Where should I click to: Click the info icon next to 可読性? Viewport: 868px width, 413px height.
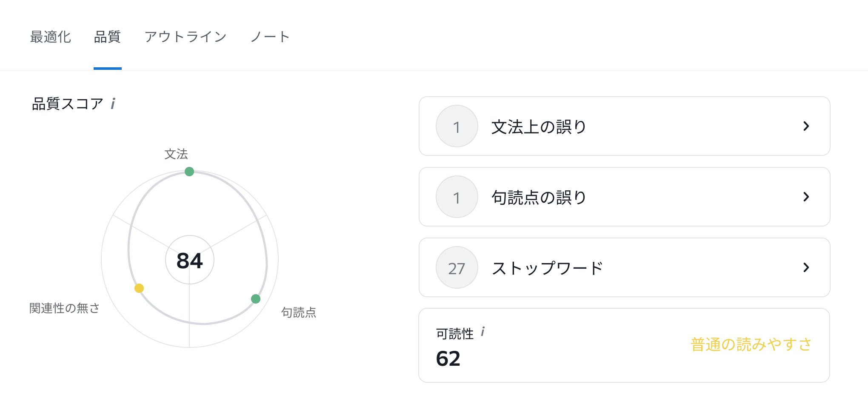pyautogui.click(x=483, y=332)
